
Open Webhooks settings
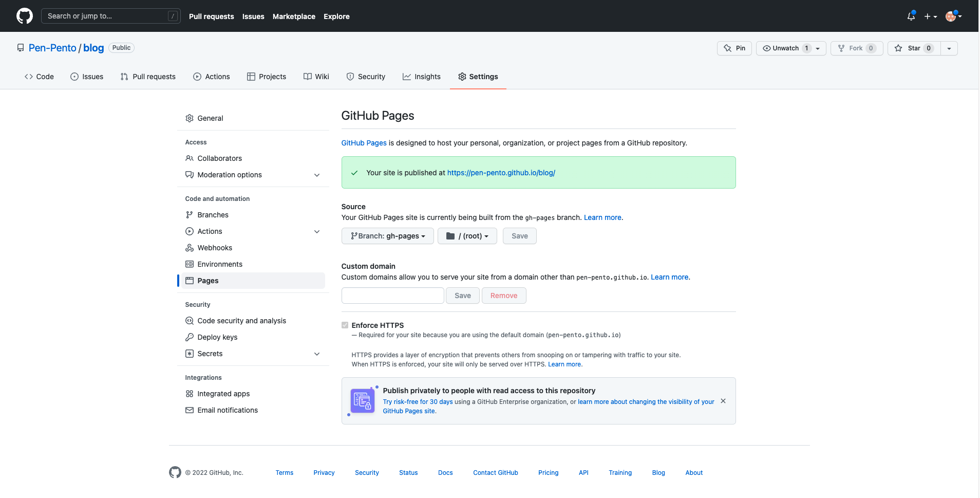tap(253, 248)
